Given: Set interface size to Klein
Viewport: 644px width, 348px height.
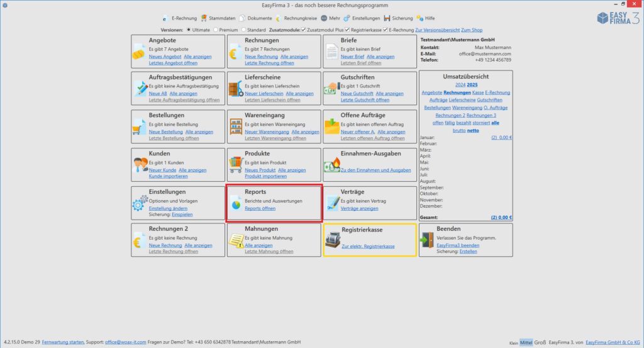Looking at the screenshot, I should pyautogui.click(x=513, y=343).
